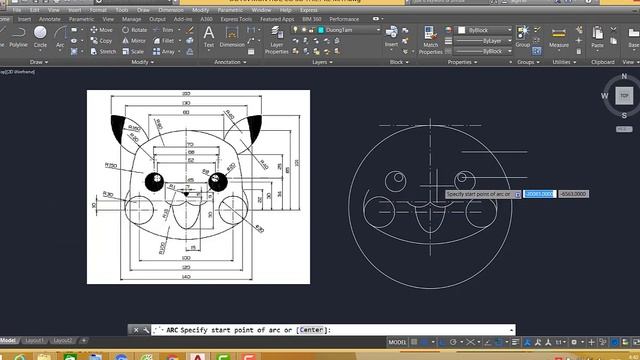Toggle lineweight display in status bar
The image size is (640, 360).
click(x=516, y=342)
